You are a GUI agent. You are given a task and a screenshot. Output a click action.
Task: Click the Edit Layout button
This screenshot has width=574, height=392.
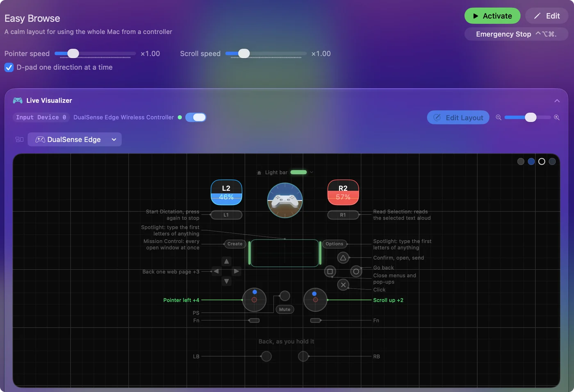pyautogui.click(x=458, y=118)
